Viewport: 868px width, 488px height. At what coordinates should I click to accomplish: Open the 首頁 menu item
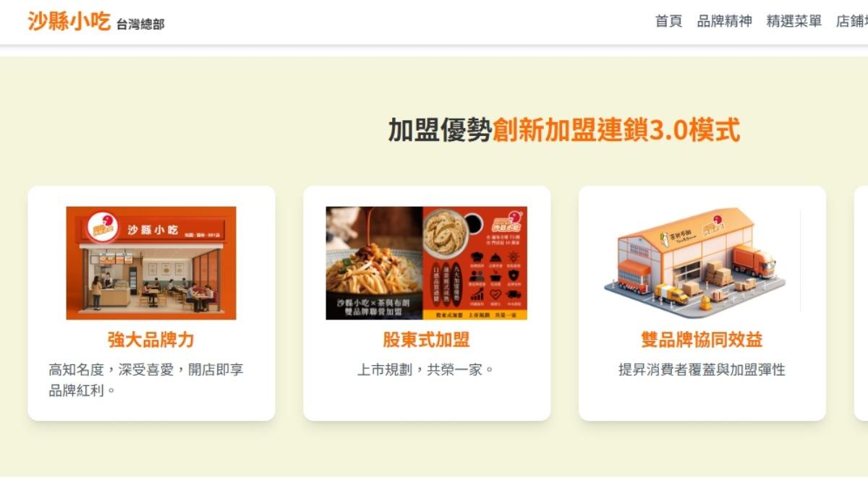pos(668,22)
